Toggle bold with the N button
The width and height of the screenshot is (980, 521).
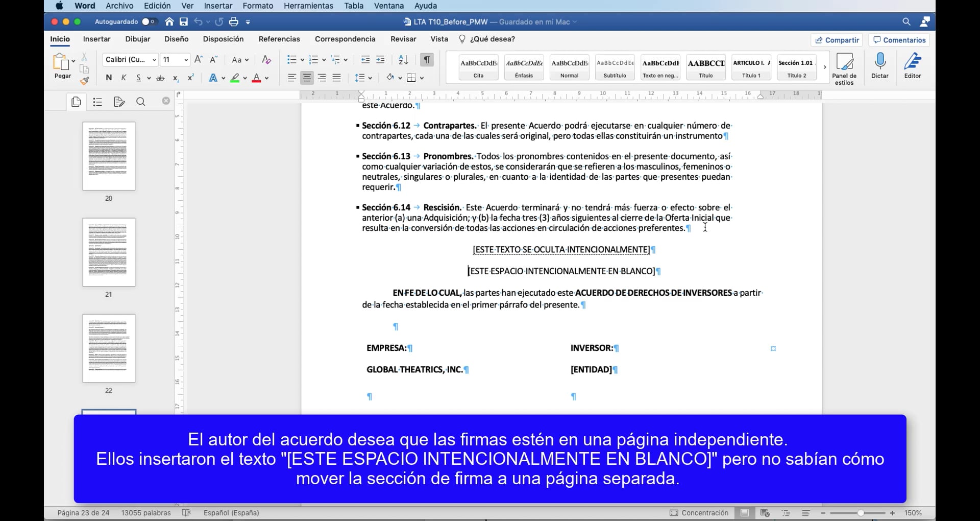click(x=108, y=78)
